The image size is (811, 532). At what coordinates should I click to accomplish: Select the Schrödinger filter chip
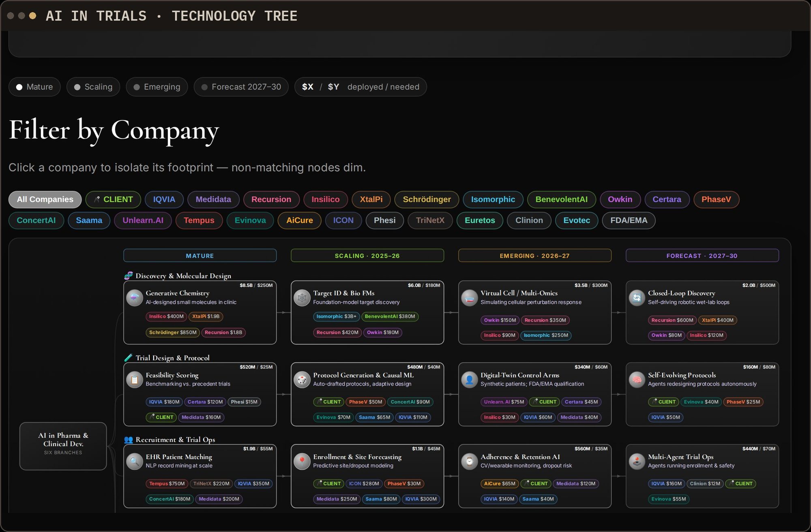click(427, 199)
